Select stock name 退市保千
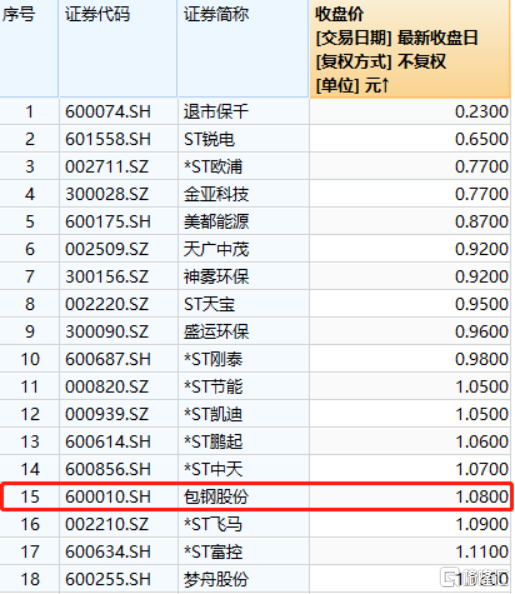 pyautogui.click(x=216, y=112)
